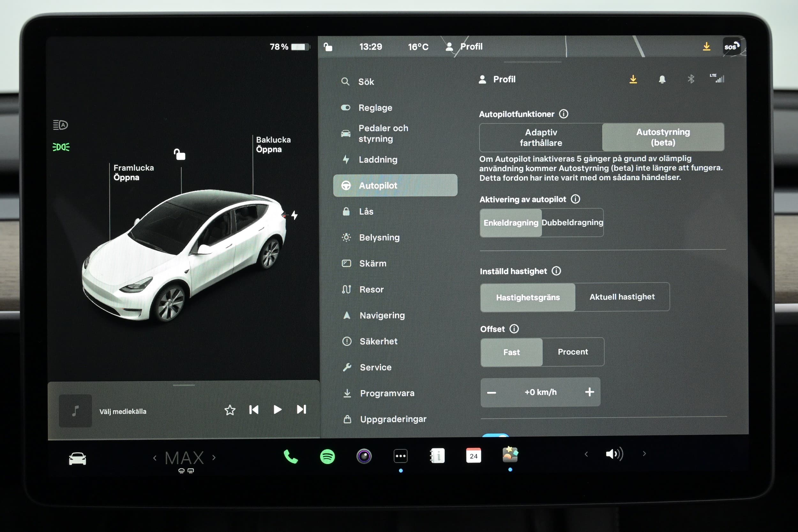This screenshot has height=532, width=798.
Task: Tap the charge port lightning icon on car
Action: [x=294, y=215]
